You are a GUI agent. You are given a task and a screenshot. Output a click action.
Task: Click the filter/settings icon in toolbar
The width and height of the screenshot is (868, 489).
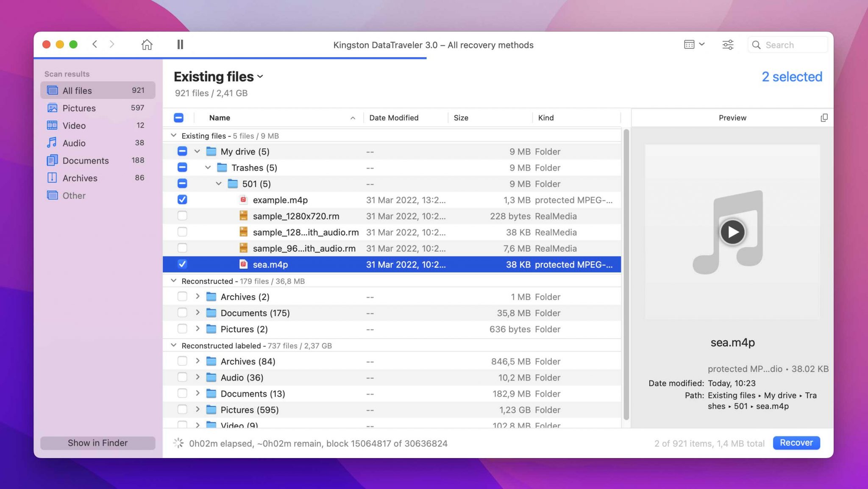click(x=728, y=44)
